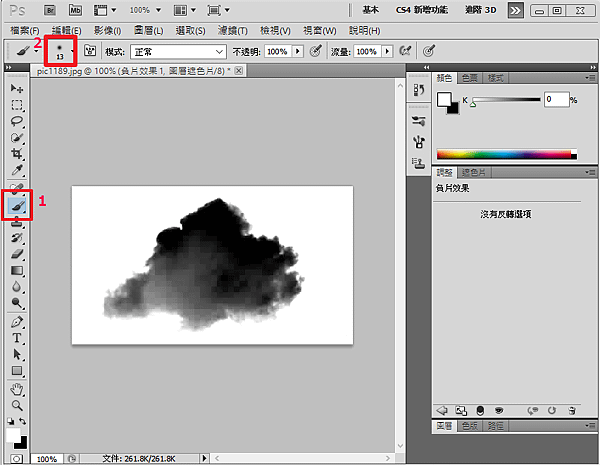Toggle tablet pressure for opacity

[x=315, y=51]
